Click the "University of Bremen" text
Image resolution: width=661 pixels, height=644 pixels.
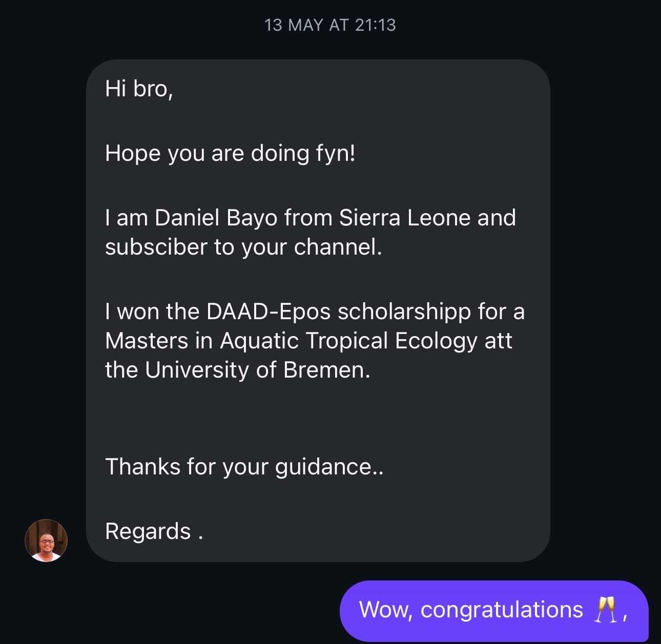(x=257, y=370)
